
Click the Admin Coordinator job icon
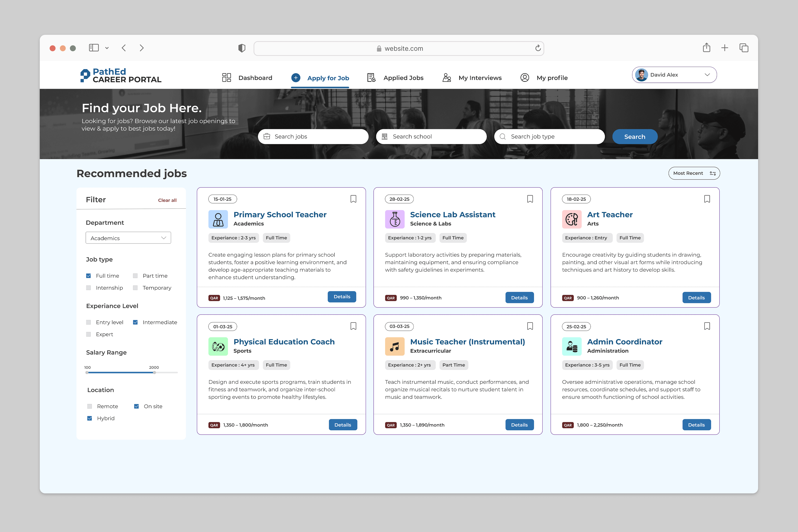(572, 346)
